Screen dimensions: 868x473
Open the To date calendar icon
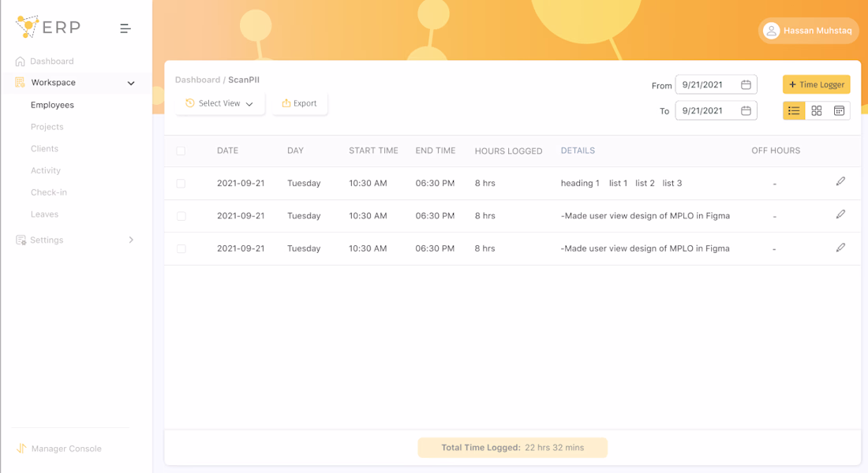[x=746, y=110]
